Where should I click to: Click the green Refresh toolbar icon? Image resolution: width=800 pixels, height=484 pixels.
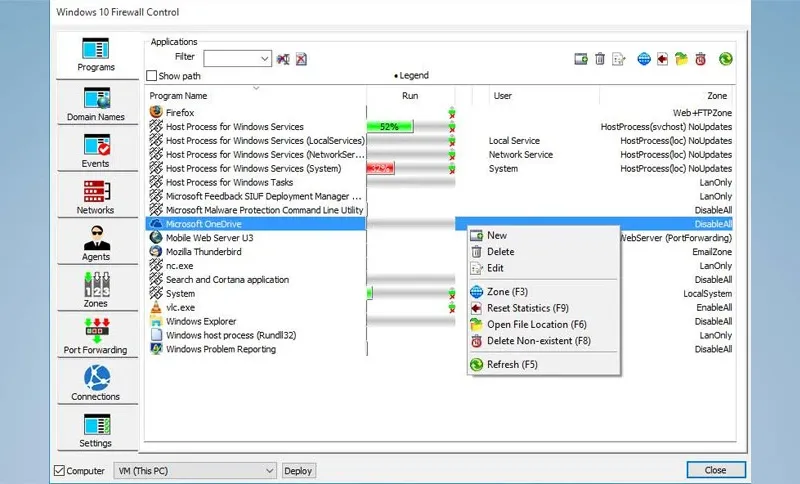click(x=726, y=59)
